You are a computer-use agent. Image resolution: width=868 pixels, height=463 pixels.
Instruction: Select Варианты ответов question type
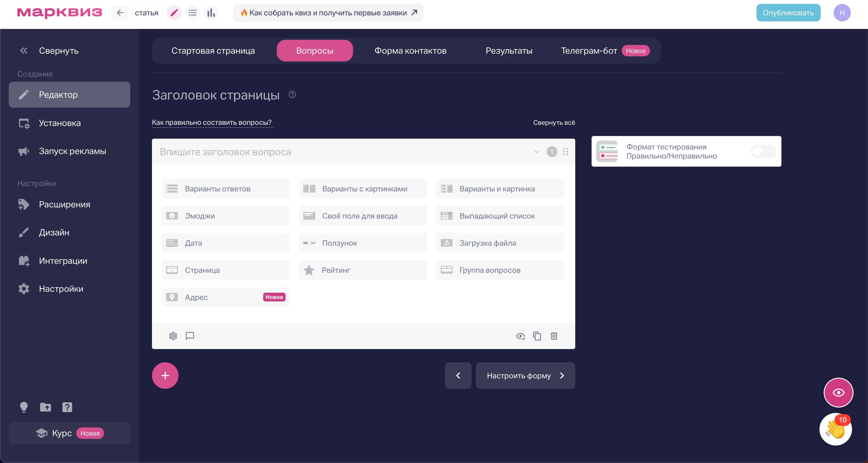tap(226, 189)
